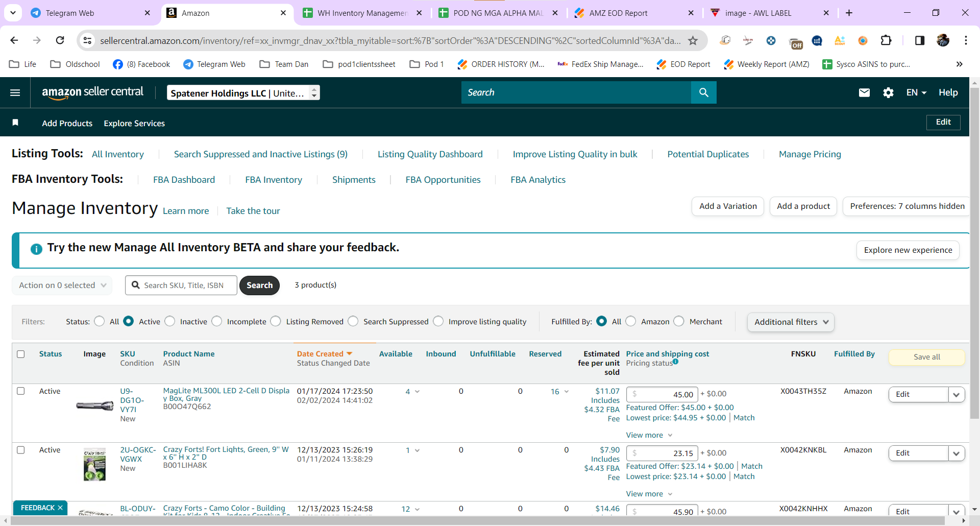Select Fulfilled By Merchant radio button
Image resolution: width=980 pixels, height=526 pixels.
[679, 321]
